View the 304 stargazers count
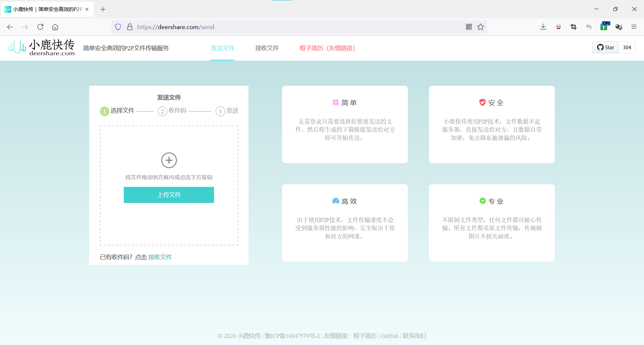Screen dimensions: 644x345 (x=627, y=48)
